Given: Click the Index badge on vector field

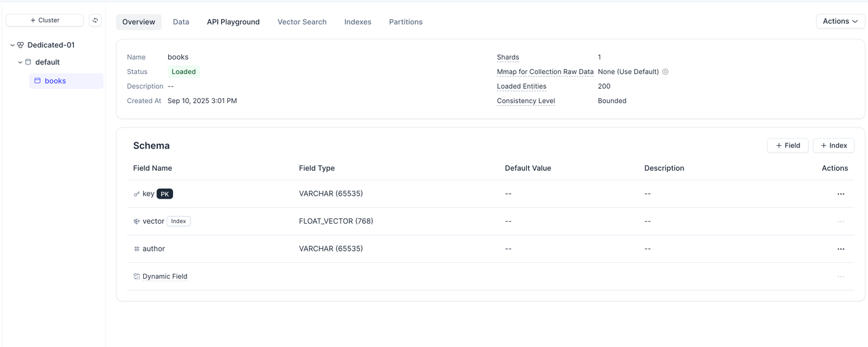Looking at the screenshot, I should pyautogui.click(x=178, y=222).
